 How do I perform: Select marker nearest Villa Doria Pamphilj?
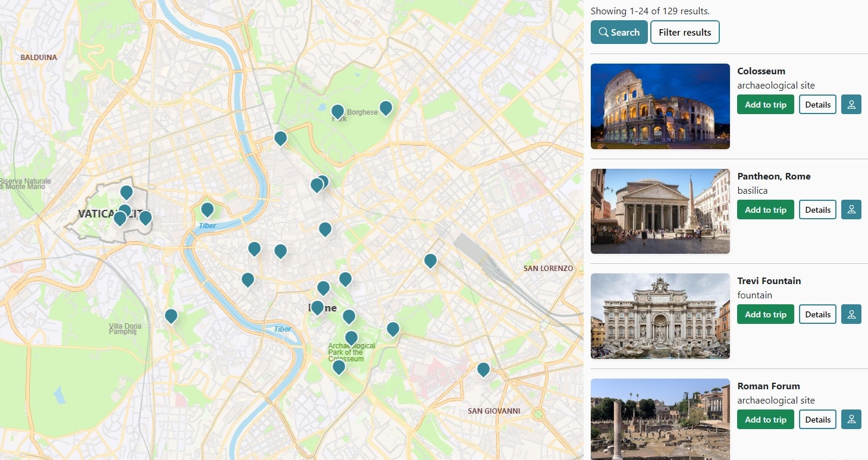[x=171, y=316]
